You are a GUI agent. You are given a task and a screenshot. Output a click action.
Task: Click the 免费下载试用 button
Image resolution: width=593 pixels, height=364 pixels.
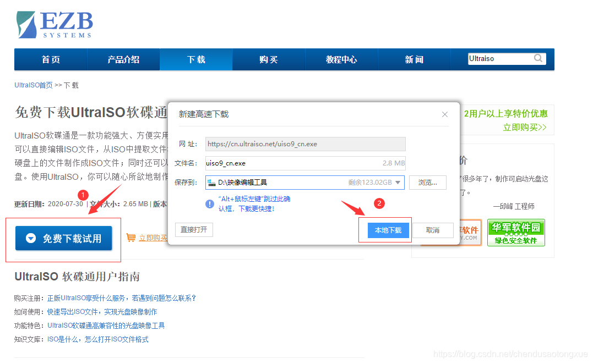point(63,238)
